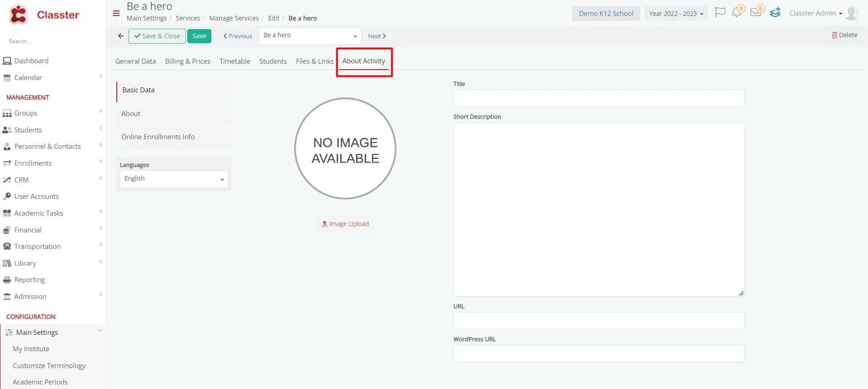Screen dimensions: 868x389
Task: Switch to the Timetable tab
Action: point(234,61)
